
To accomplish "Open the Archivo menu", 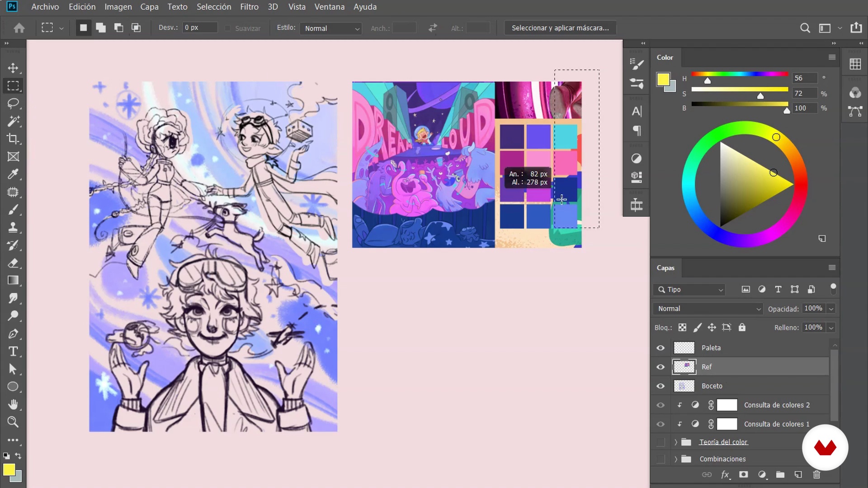I will [x=45, y=7].
